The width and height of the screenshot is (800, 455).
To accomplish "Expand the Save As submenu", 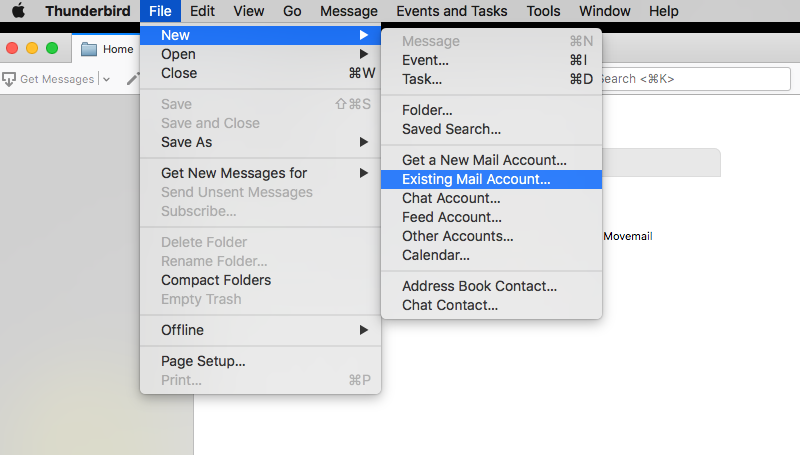I will point(261,142).
